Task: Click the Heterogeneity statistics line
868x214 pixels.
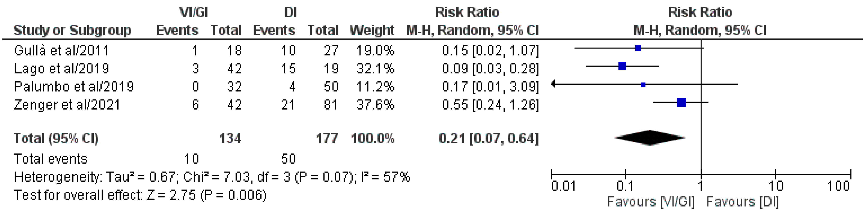Action: coord(212,177)
